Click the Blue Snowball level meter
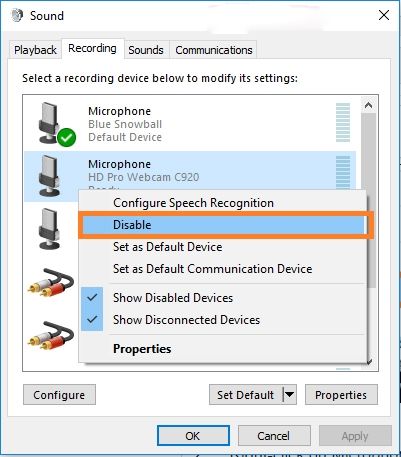The image size is (401, 457). point(343,123)
